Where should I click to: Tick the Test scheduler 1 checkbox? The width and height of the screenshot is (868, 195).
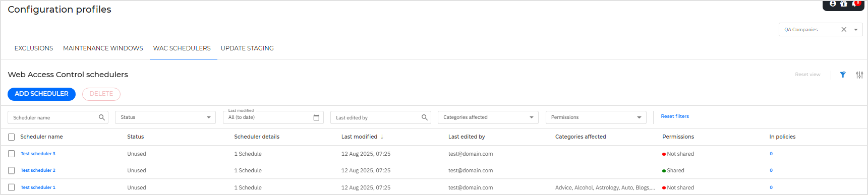[11, 187]
